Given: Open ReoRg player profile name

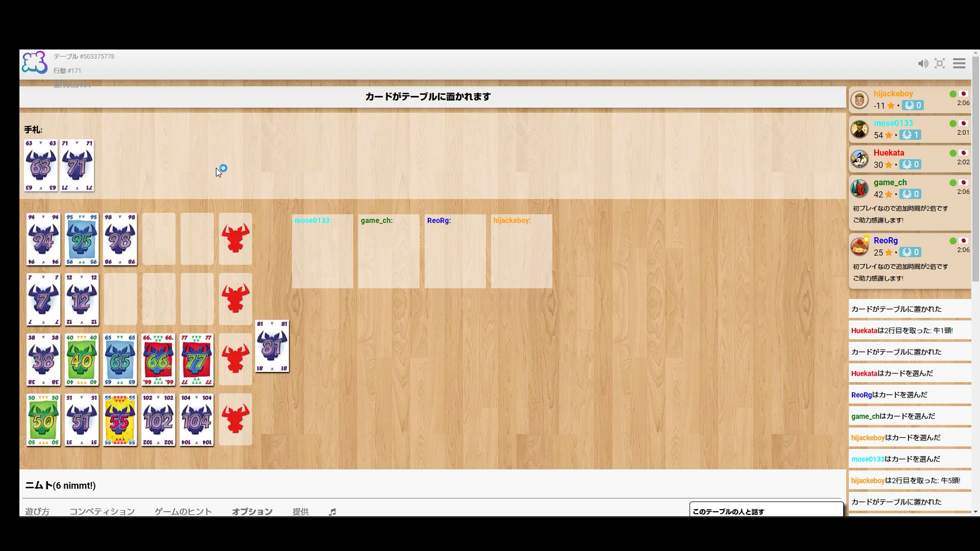Looking at the screenshot, I should [886, 241].
